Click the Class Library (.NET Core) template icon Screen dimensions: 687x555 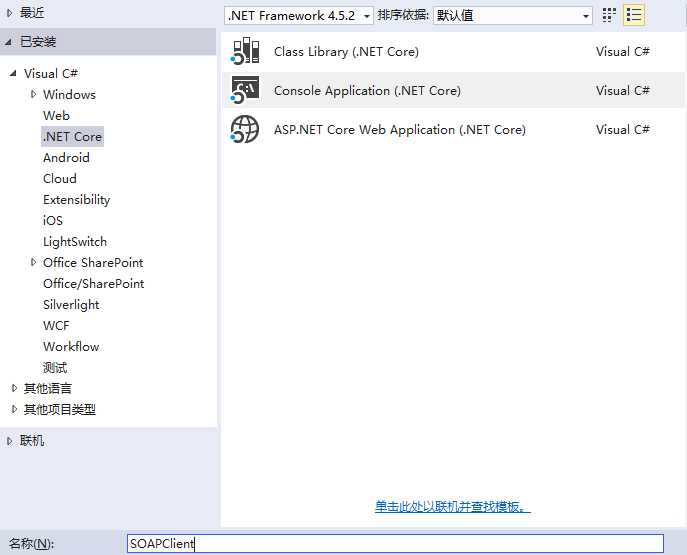coord(245,51)
